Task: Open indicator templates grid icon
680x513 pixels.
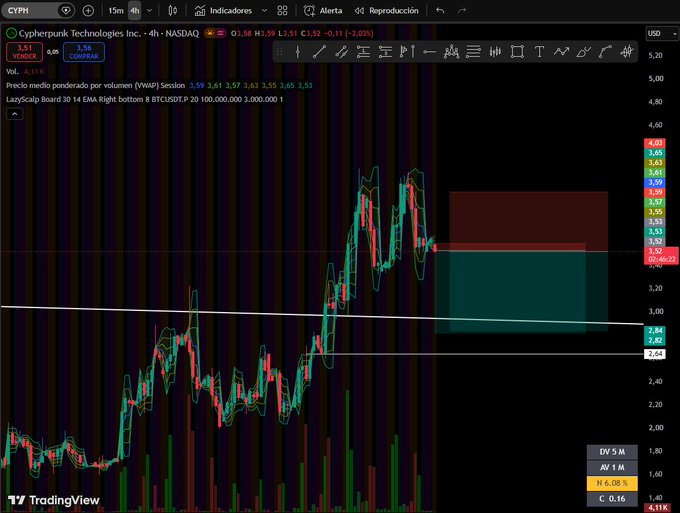Action: click(x=282, y=10)
